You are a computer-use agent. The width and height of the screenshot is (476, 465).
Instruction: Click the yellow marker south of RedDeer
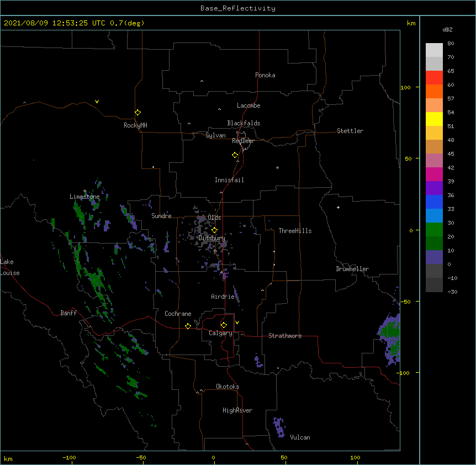click(x=235, y=155)
